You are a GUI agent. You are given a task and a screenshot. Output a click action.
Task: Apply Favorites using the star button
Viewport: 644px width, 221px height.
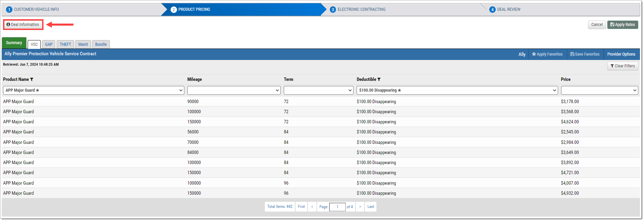(x=547, y=54)
